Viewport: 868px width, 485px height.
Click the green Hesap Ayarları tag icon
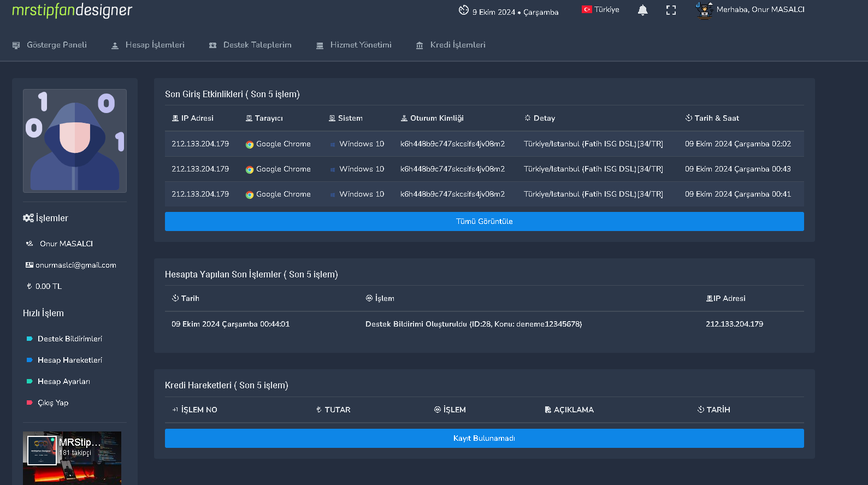(x=29, y=381)
